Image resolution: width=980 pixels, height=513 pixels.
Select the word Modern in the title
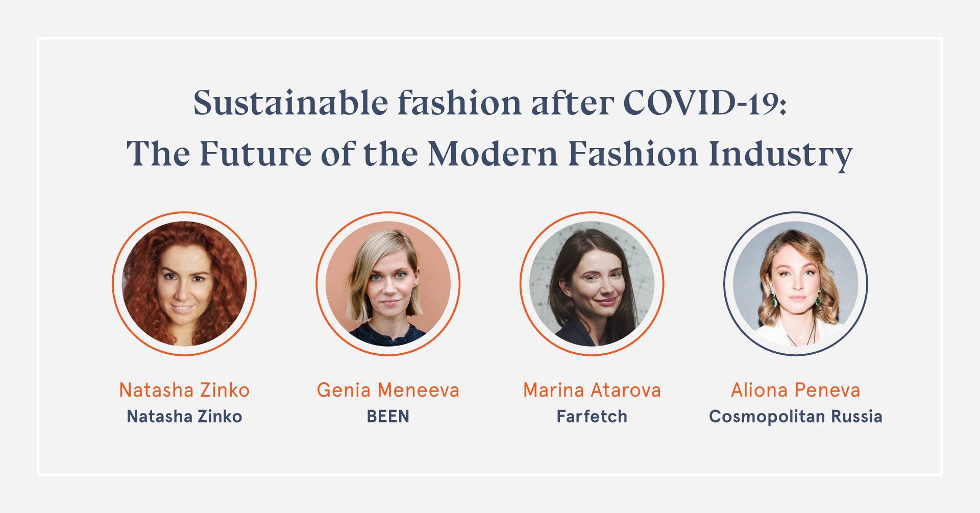point(493,154)
